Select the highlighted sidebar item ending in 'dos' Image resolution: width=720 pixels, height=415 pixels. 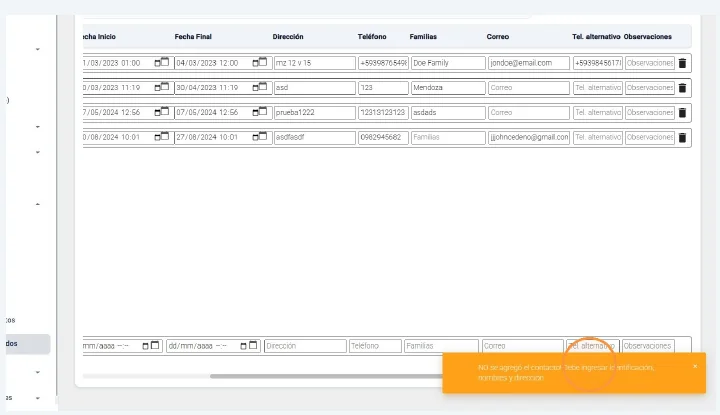click(28, 344)
